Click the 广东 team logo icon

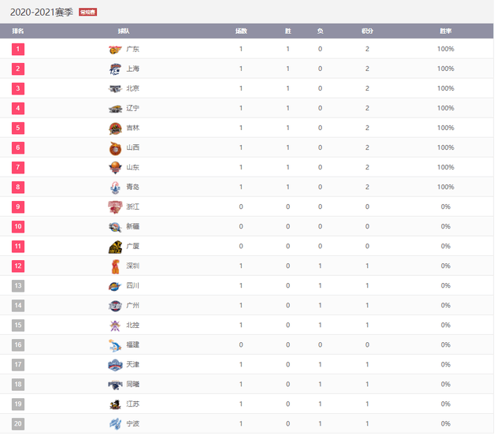click(x=115, y=49)
